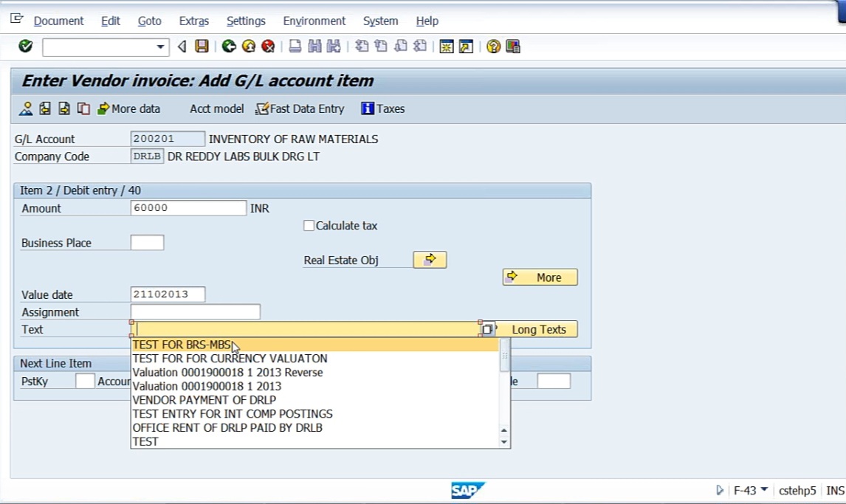Click the second application toolbar icon
The width and height of the screenshot is (846, 504).
45,109
